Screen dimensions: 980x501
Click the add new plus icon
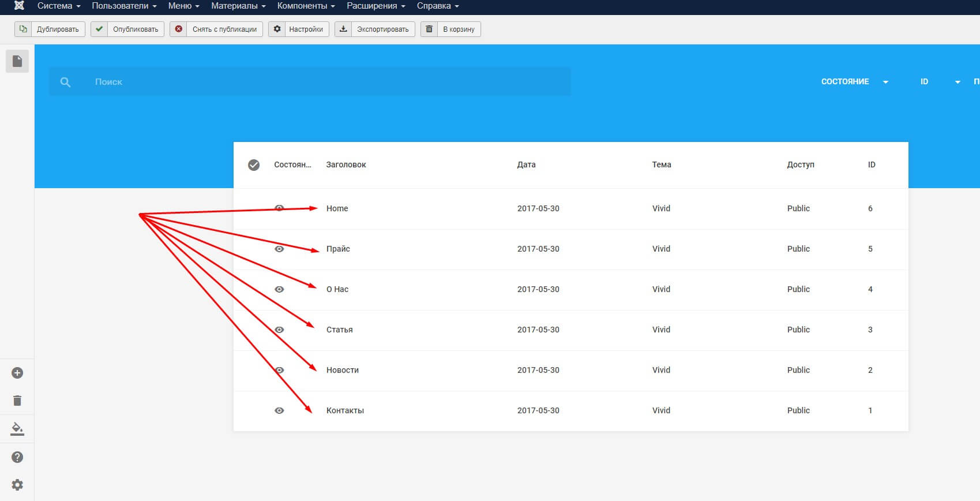17,373
